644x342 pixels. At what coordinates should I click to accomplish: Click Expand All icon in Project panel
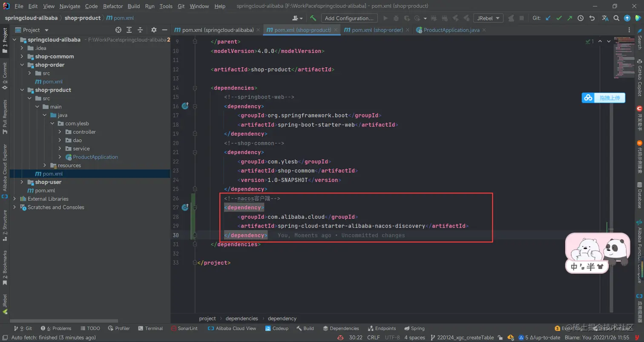[x=129, y=30]
